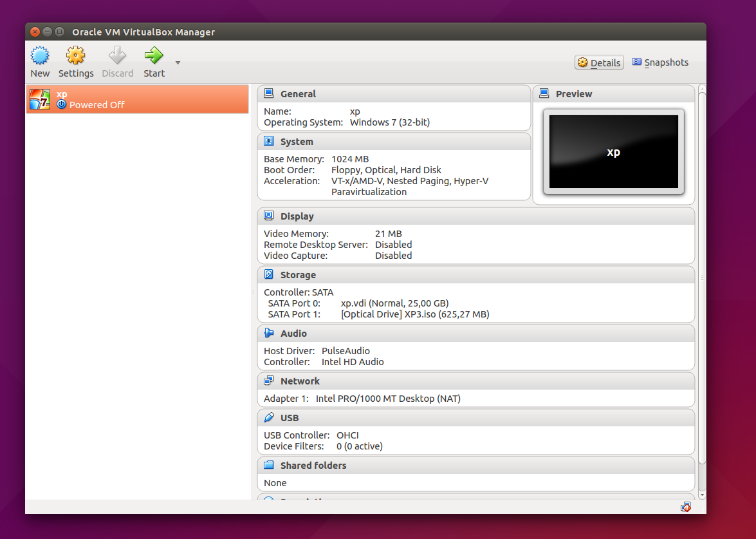Open the USB settings header link
Screen dimensions: 756x539
[290, 418]
